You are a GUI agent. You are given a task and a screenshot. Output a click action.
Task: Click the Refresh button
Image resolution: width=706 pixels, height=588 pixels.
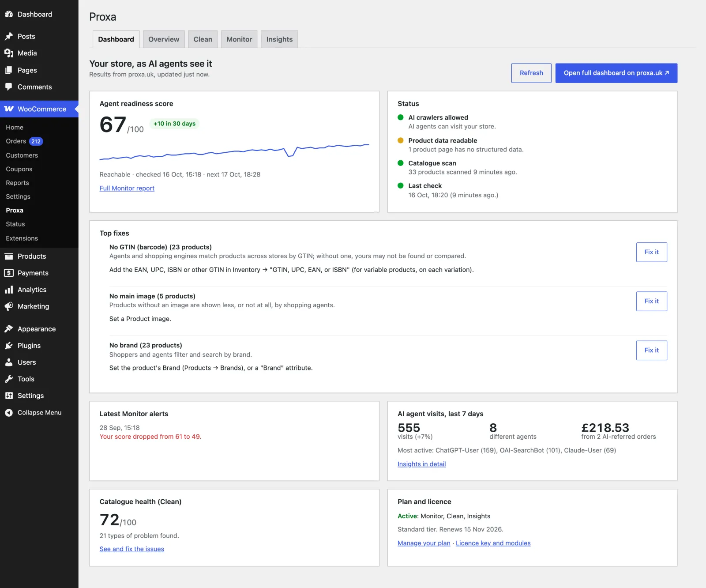tap(531, 73)
